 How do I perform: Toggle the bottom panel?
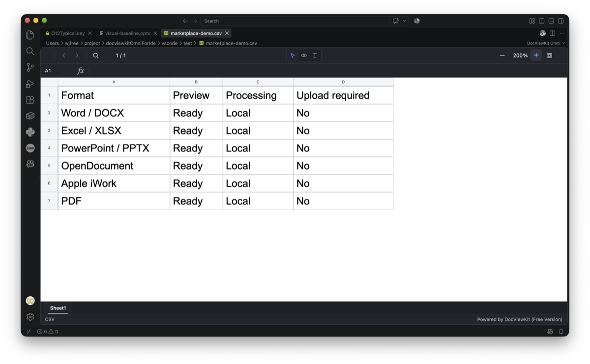click(x=551, y=21)
